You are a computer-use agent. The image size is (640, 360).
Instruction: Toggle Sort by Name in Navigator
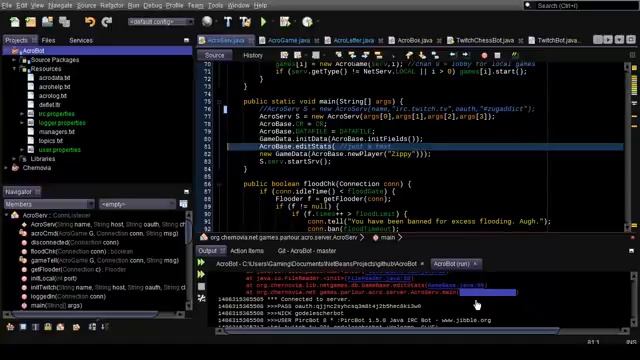tap(93, 327)
